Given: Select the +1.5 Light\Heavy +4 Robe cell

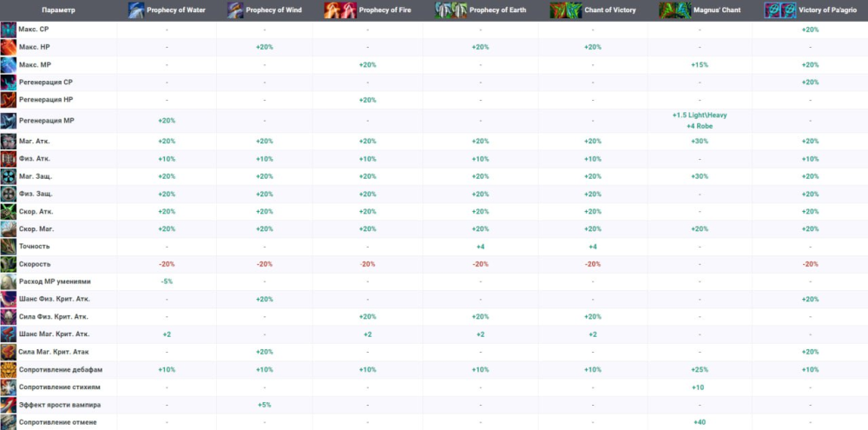Looking at the screenshot, I should (x=699, y=121).
